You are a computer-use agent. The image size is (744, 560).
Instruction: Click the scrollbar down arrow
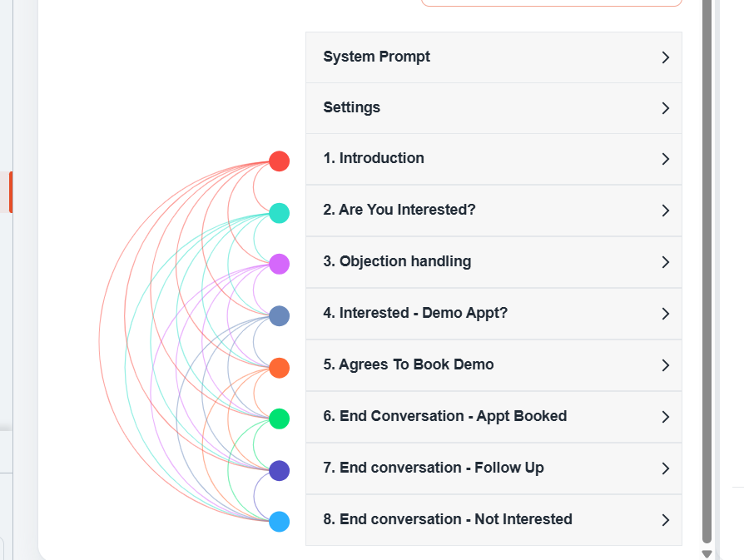point(707,554)
